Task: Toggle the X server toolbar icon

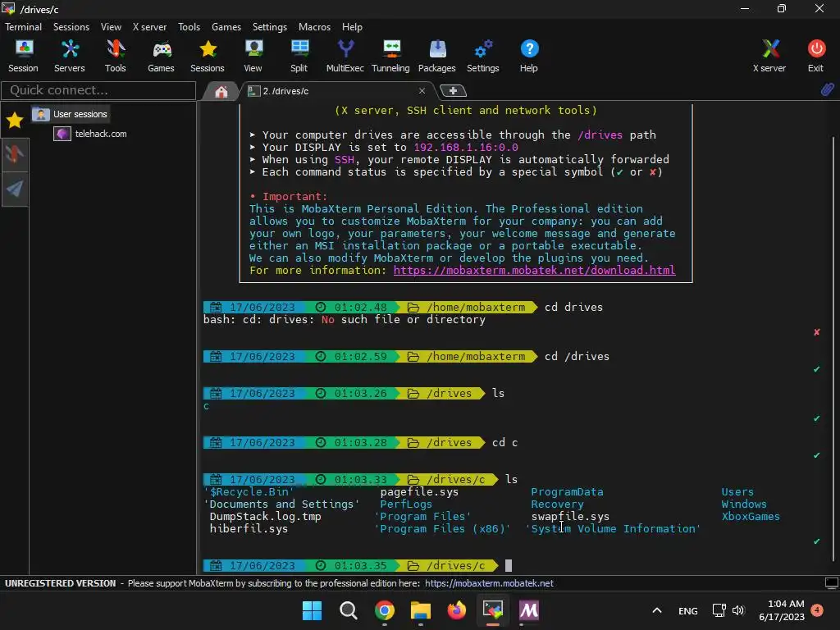Action: click(x=769, y=56)
